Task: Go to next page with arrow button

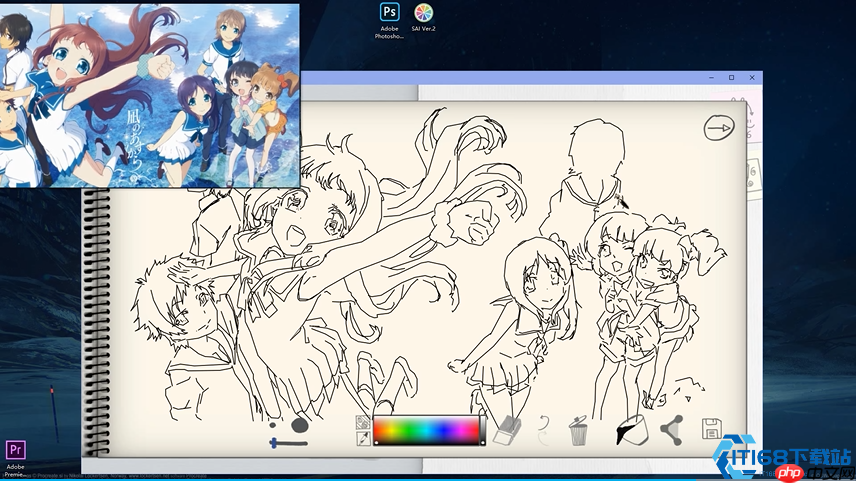Action: pyautogui.click(x=718, y=127)
